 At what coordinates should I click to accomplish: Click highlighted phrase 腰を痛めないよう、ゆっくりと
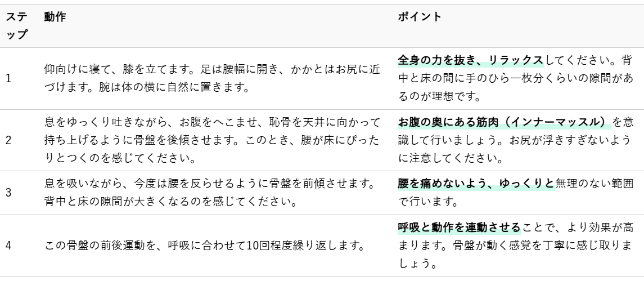click(476, 185)
